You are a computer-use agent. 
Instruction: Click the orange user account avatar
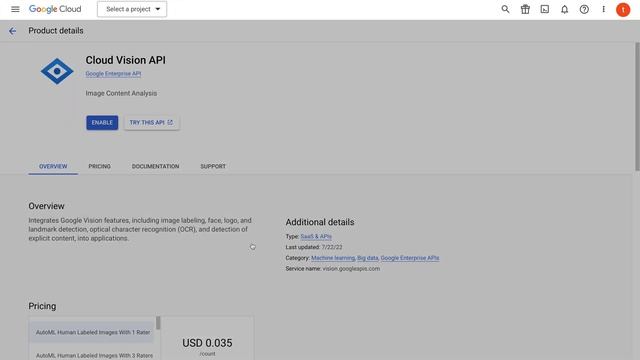[x=623, y=9]
